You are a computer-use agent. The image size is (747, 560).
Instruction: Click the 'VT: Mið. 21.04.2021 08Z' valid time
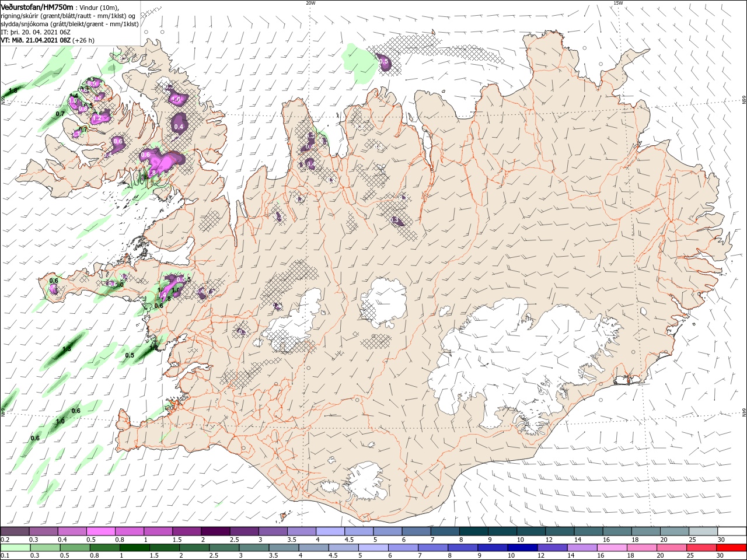click(x=36, y=40)
